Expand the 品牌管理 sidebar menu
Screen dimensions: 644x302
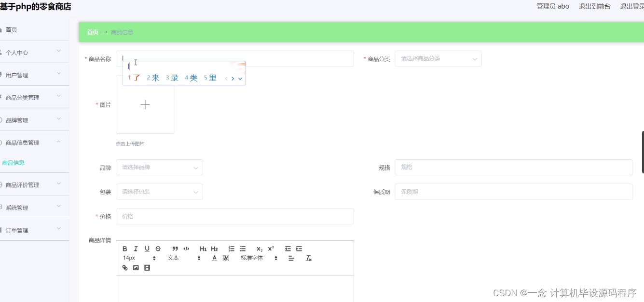(x=34, y=119)
